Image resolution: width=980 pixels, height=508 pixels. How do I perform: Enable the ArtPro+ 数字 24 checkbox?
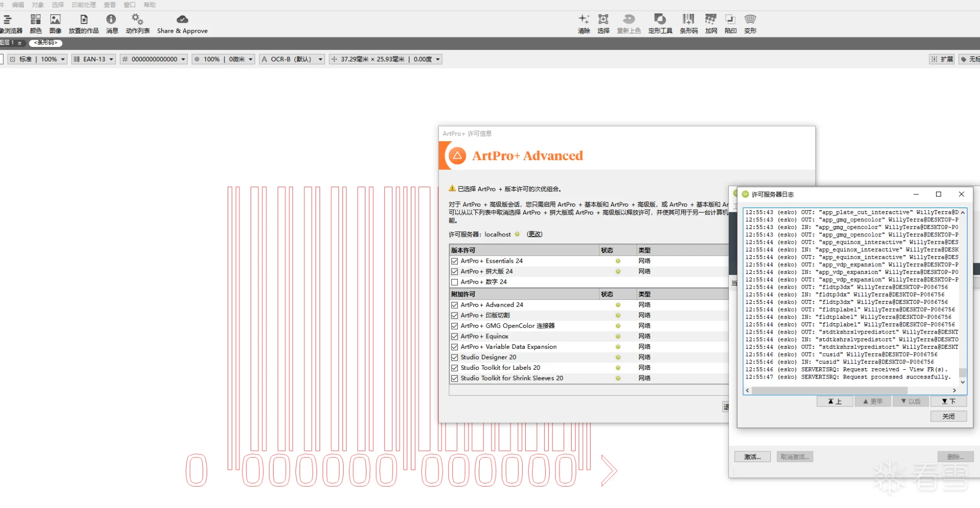pos(454,282)
